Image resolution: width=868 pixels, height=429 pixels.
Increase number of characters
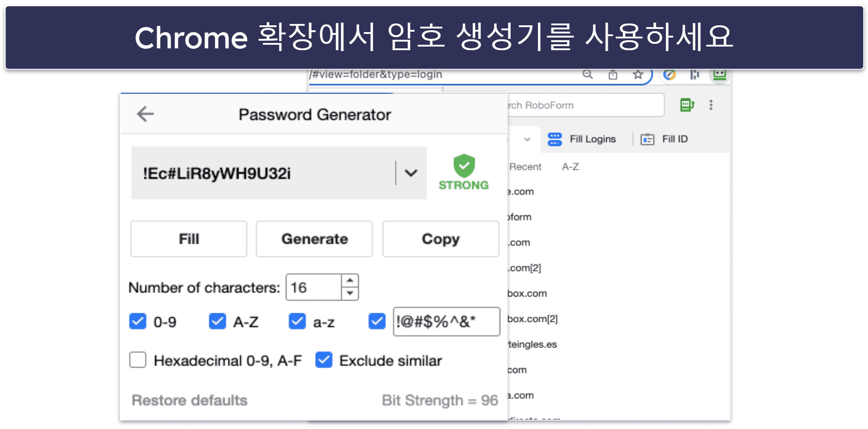tap(350, 280)
